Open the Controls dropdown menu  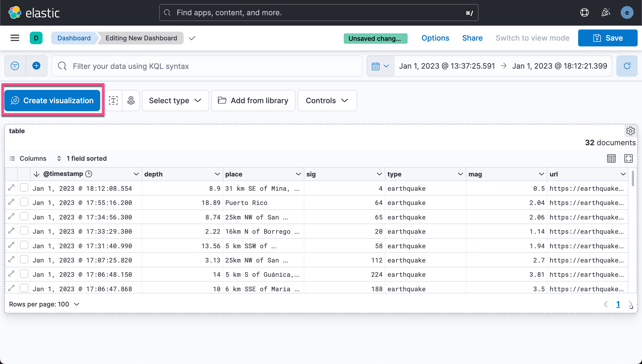point(327,101)
